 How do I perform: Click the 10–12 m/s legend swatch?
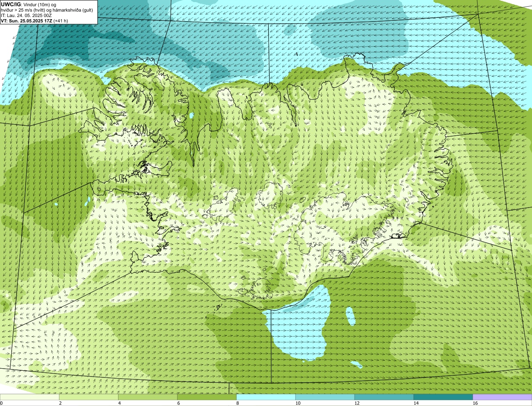pos(325,397)
